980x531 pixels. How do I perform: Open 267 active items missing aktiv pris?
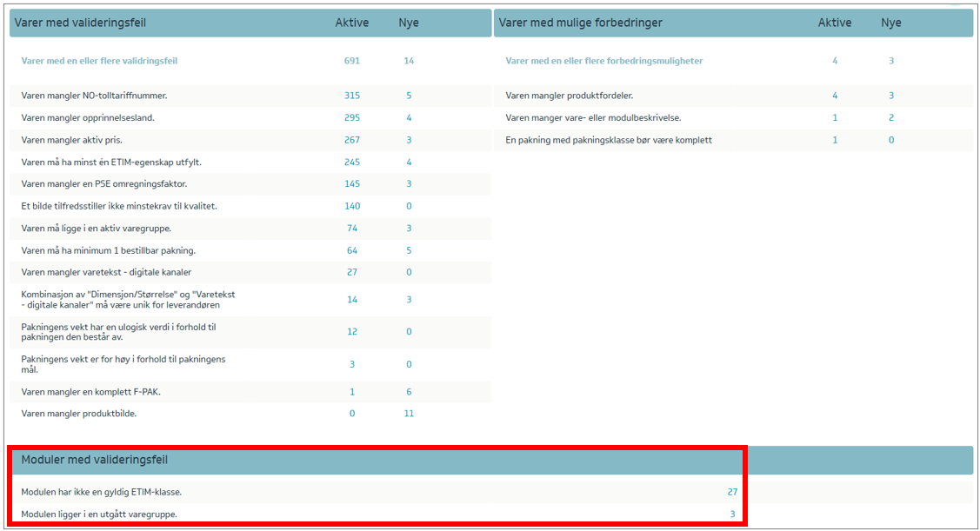click(351, 140)
